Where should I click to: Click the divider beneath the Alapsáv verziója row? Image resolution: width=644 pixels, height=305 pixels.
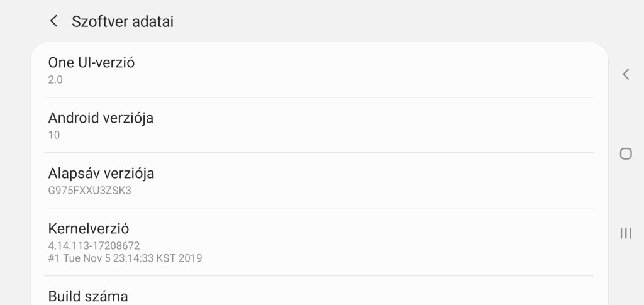[319, 208]
